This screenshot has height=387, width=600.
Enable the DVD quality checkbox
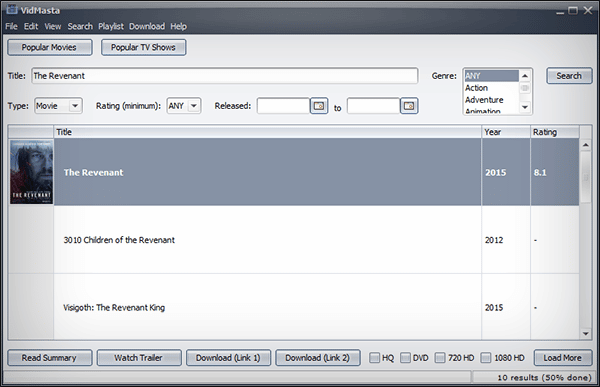tap(405, 358)
